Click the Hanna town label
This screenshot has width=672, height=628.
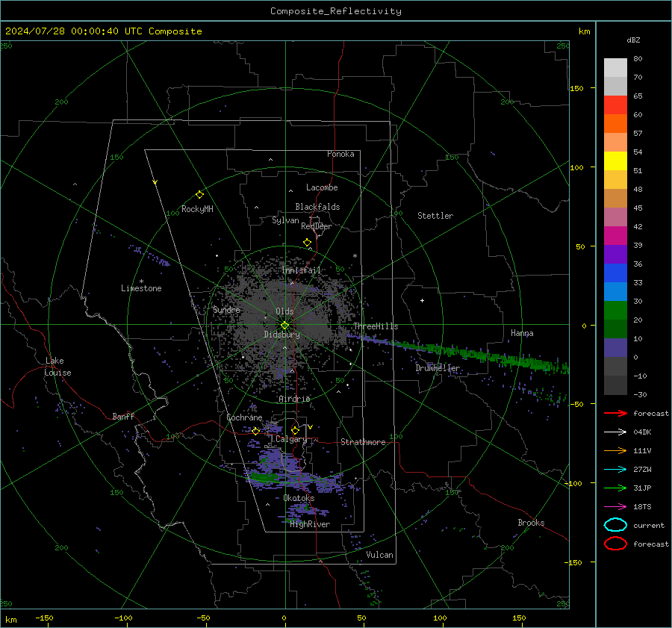click(522, 333)
